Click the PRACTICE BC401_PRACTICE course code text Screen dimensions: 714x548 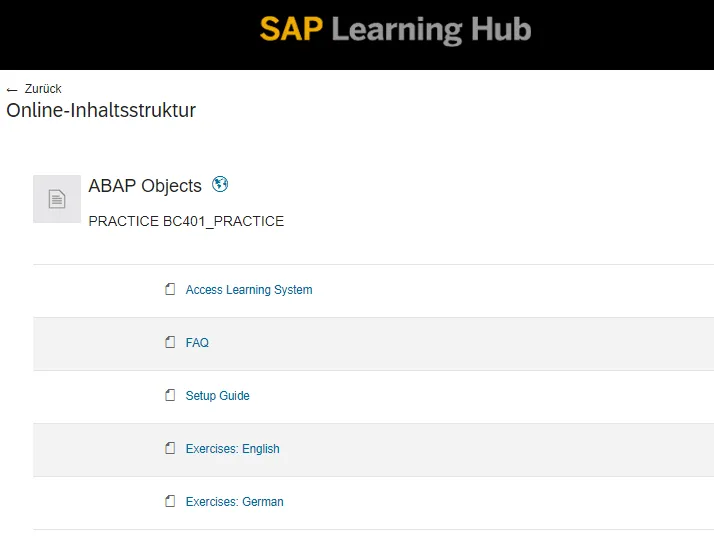click(186, 221)
